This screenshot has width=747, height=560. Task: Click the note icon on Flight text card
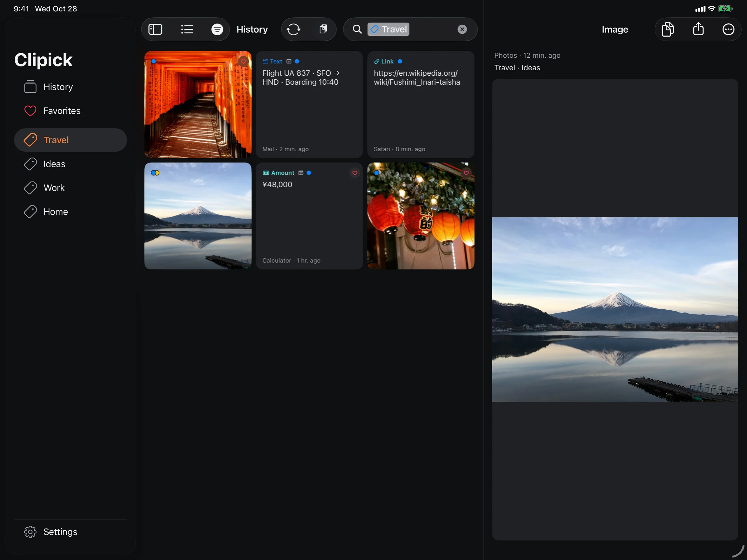[289, 61]
